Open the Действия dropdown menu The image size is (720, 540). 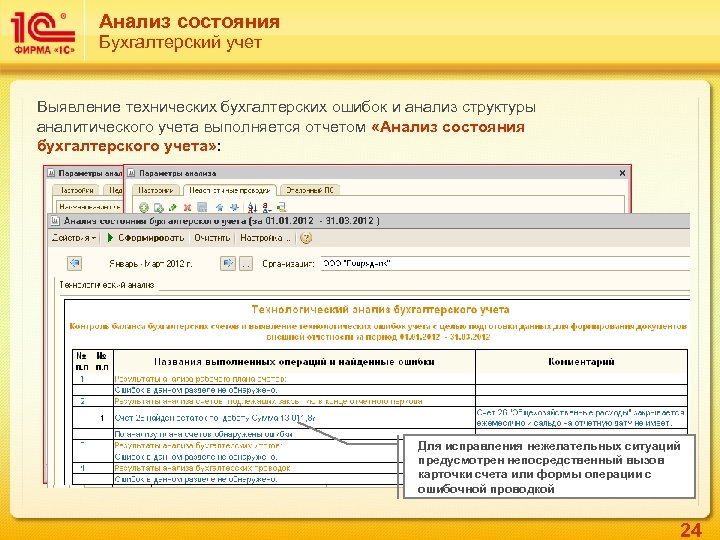tap(74, 238)
